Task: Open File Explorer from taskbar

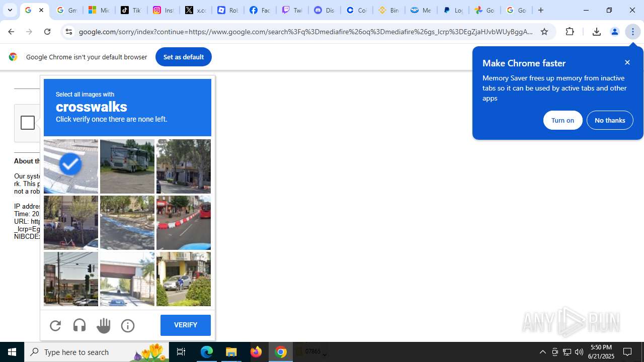Action: point(231,352)
